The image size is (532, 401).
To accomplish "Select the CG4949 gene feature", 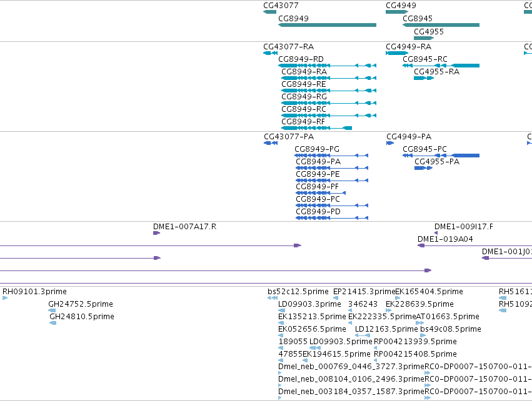I will (x=396, y=12).
